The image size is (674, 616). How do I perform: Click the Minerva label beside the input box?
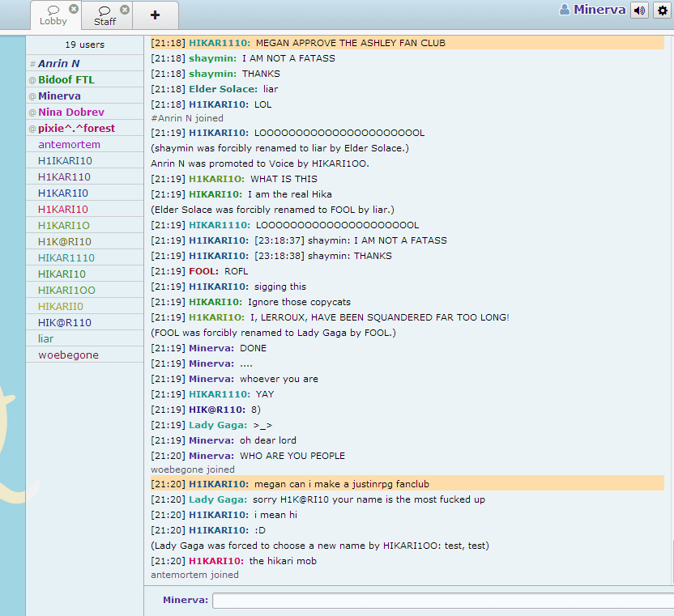(x=186, y=600)
